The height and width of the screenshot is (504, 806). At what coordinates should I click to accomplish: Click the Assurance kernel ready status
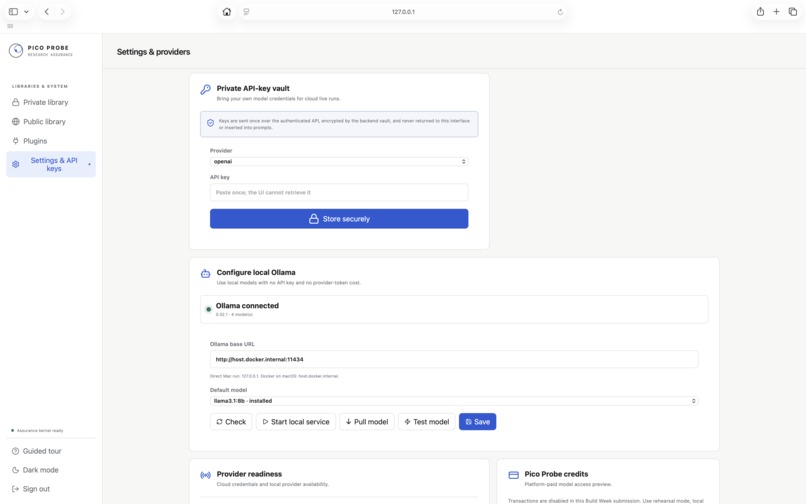pyautogui.click(x=40, y=430)
